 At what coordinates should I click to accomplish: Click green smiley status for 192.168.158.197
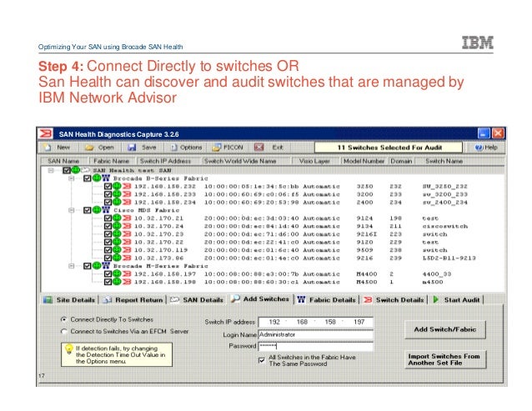click(117, 273)
